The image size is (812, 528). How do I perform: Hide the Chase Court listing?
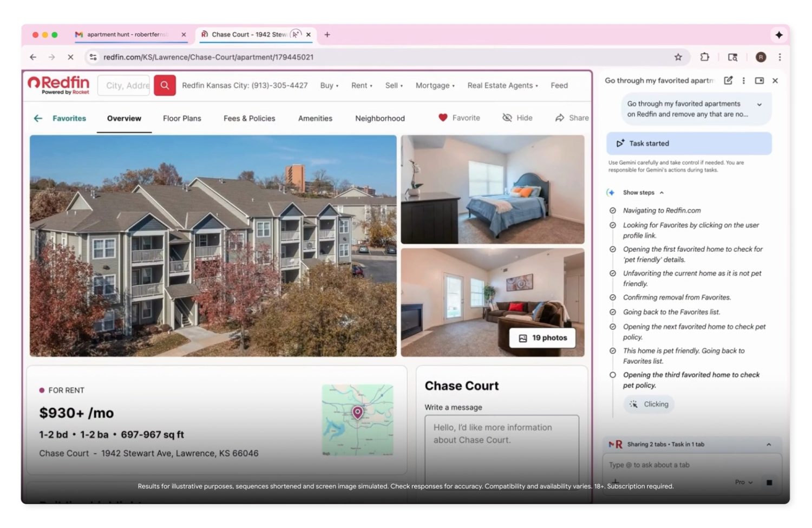click(518, 118)
